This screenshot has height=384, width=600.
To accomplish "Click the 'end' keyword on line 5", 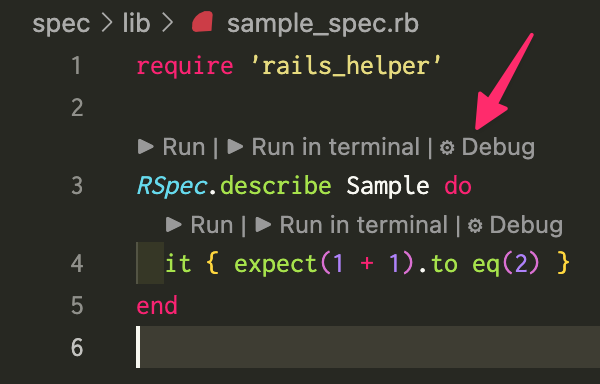I will pos(157,306).
